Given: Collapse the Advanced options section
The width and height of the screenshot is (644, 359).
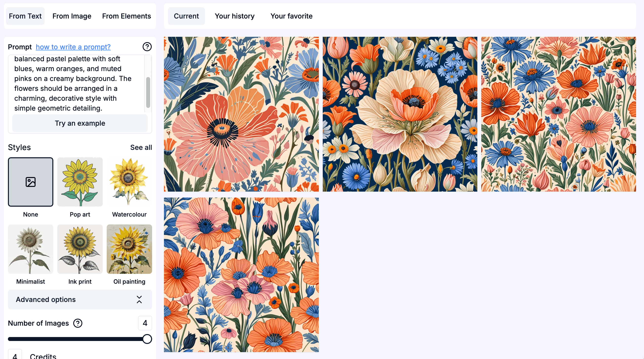Looking at the screenshot, I should pos(139,299).
